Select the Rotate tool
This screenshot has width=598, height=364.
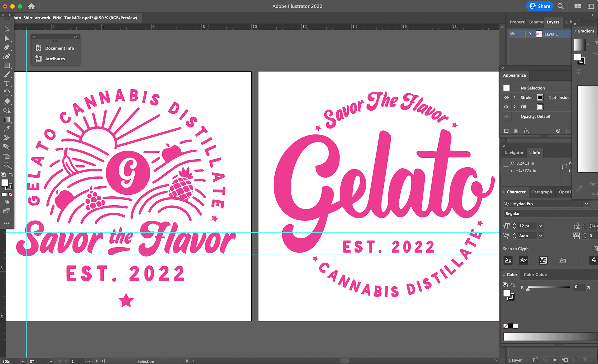(7, 92)
